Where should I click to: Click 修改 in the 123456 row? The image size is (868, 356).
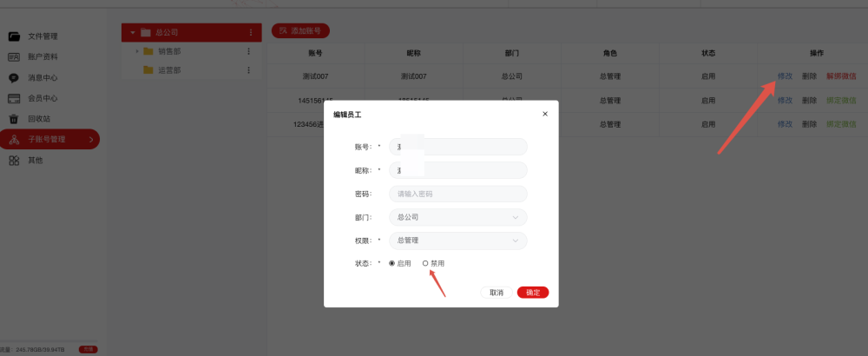point(785,124)
